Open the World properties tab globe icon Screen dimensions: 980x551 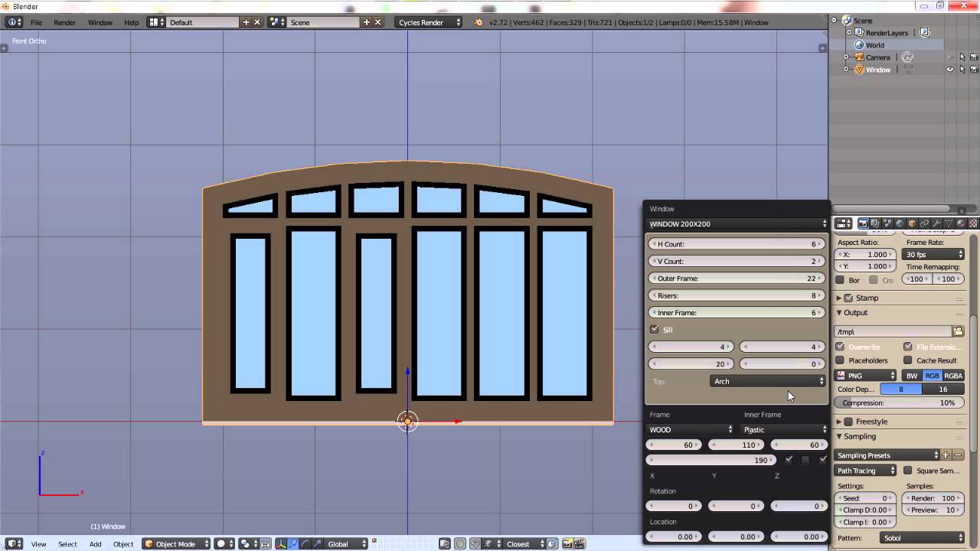pos(900,223)
